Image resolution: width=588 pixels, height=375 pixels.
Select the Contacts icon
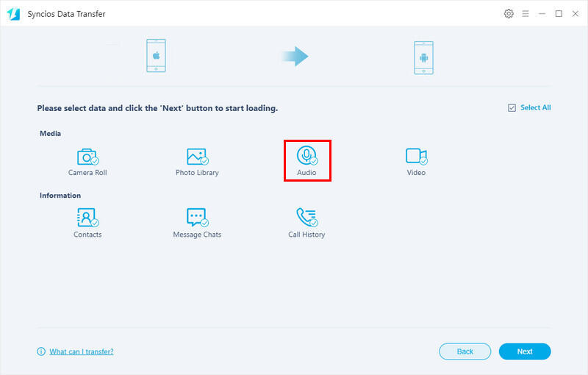click(x=87, y=218)
